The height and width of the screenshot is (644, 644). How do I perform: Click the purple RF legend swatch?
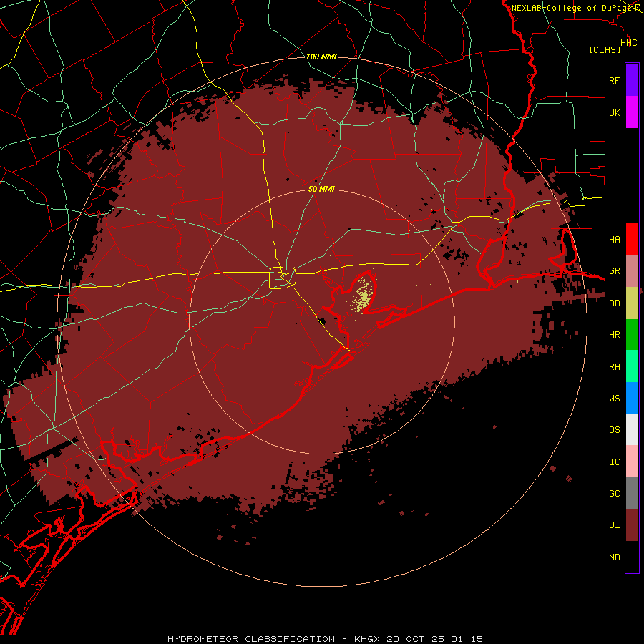point(632,80)
